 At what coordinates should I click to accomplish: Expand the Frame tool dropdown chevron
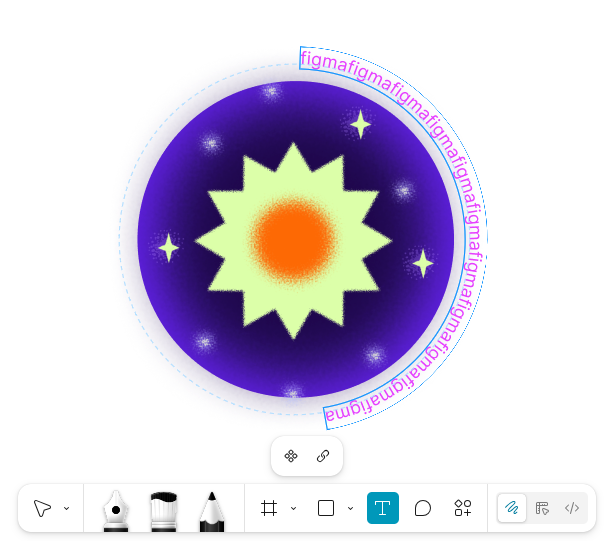point(293,508)
